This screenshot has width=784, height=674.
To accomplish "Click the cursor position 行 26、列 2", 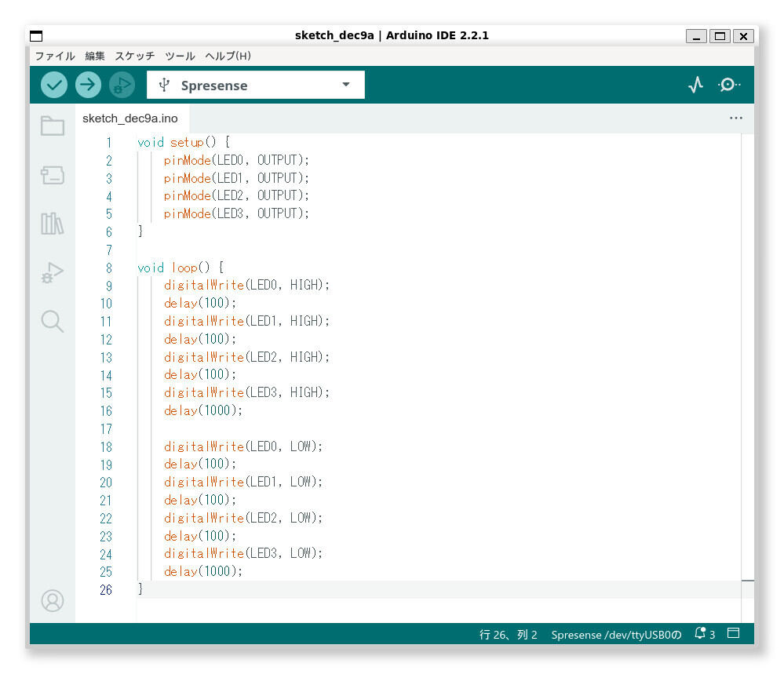I will 508,635.
